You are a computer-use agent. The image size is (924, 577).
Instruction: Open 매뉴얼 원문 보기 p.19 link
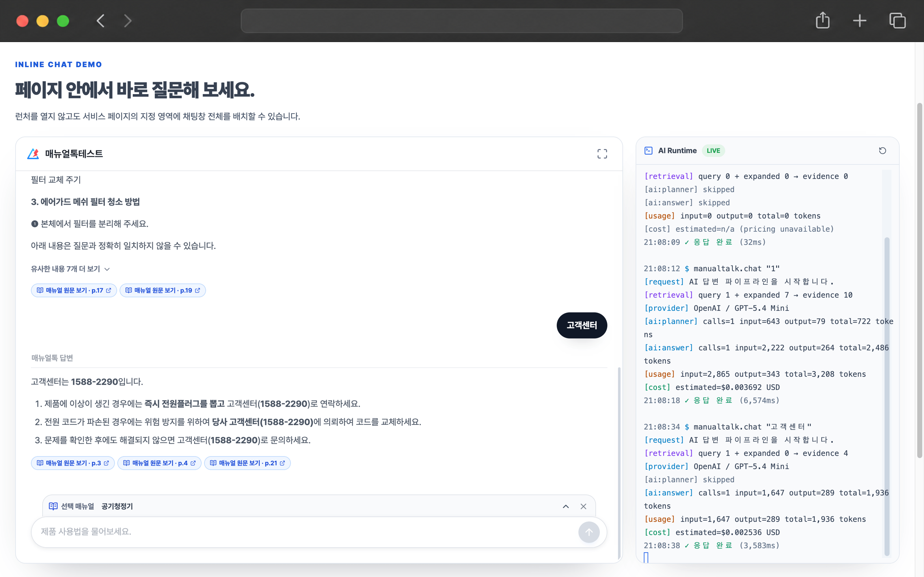[163, 291]
